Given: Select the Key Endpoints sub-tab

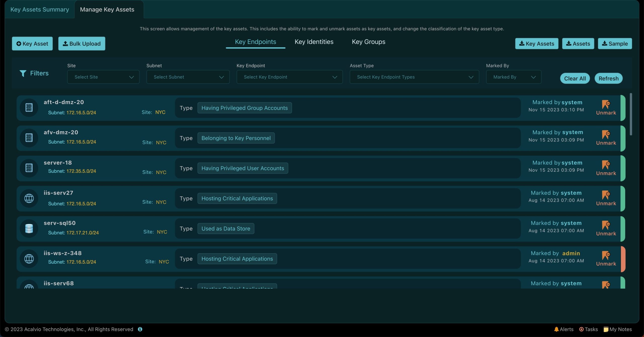Looking at the screenshot, I should click(x=256, y=42).
